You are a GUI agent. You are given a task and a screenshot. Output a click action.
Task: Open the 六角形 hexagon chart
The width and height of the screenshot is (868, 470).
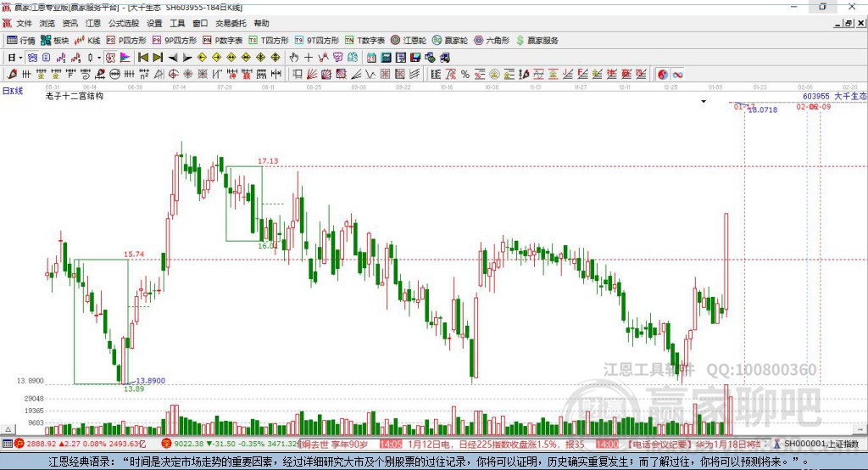492,41
